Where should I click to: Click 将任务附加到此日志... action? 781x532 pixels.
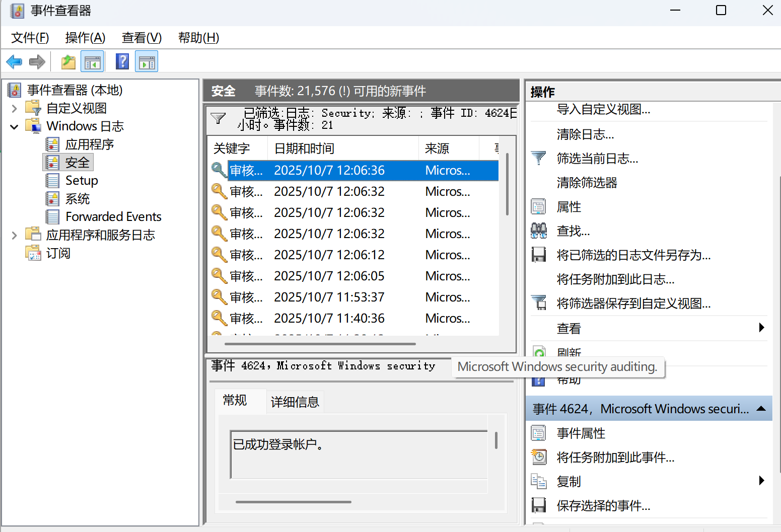[615, 279]
